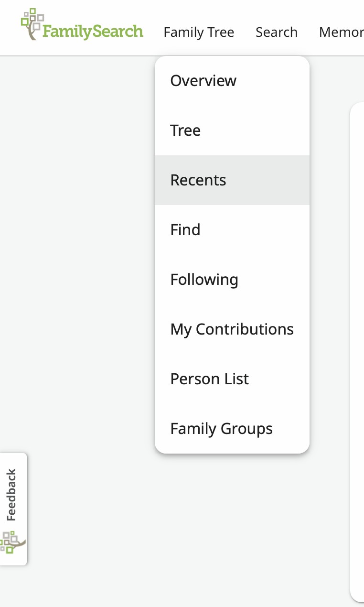Choose Family Groups menu entry
Image resolution: width=364 pixels, height=607 pixels.
pos(221,429)
